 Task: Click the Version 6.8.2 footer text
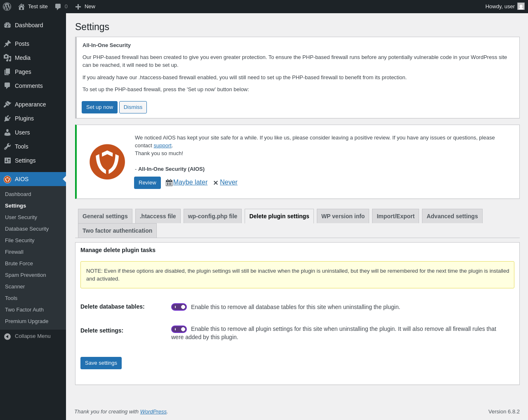tap(504, 412)
